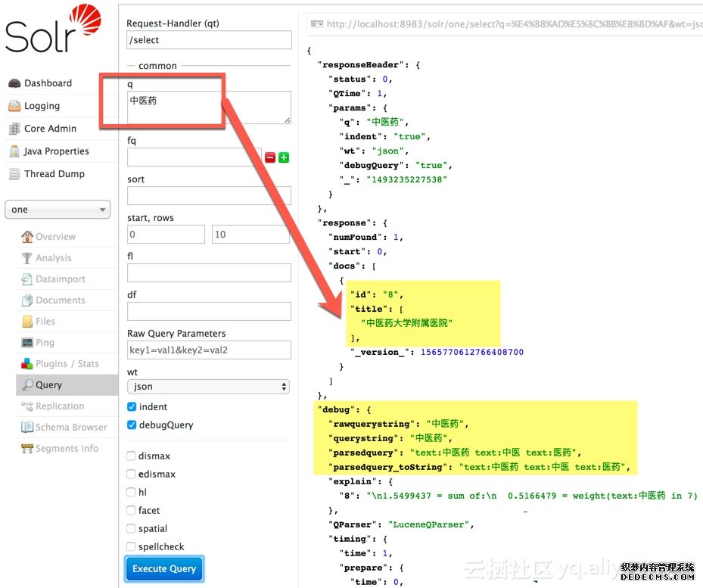This screenshot has height=588, width=703.
Task: Open the core selector dropdown showing one
Action: [58, 210]
